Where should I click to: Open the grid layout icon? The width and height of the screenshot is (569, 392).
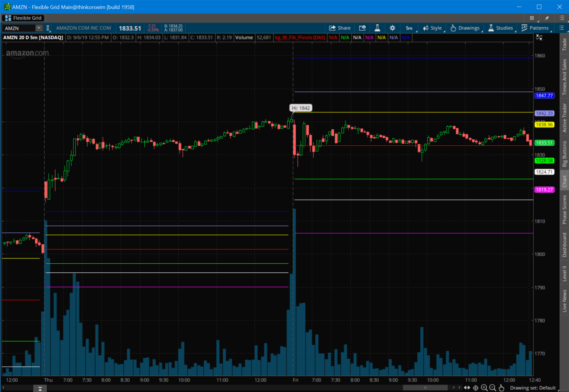[x=532, y=18]
